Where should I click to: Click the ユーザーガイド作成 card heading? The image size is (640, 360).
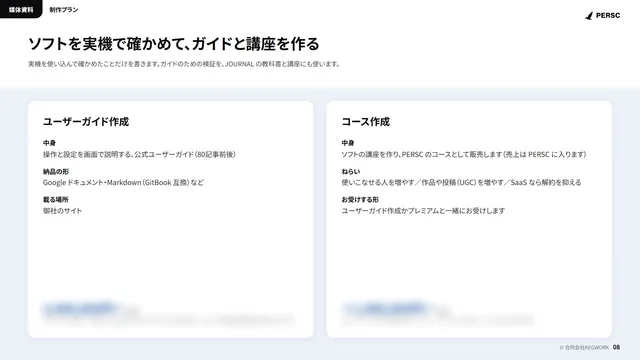[x=86, y=122]
